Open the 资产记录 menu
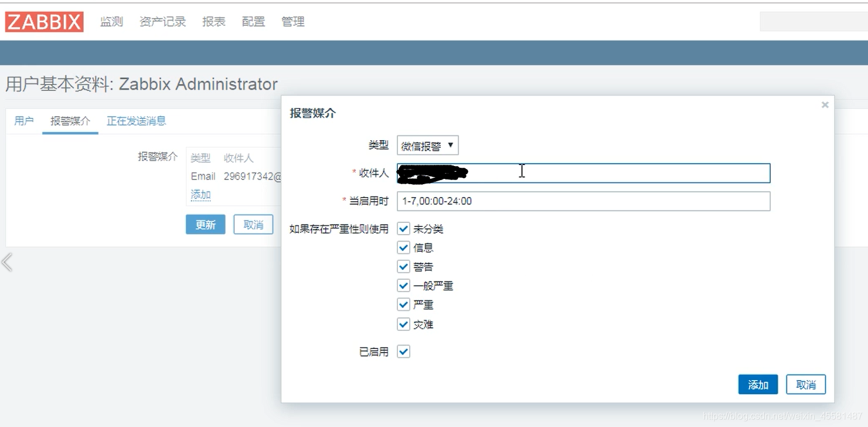868x427 pixels. 162,22
